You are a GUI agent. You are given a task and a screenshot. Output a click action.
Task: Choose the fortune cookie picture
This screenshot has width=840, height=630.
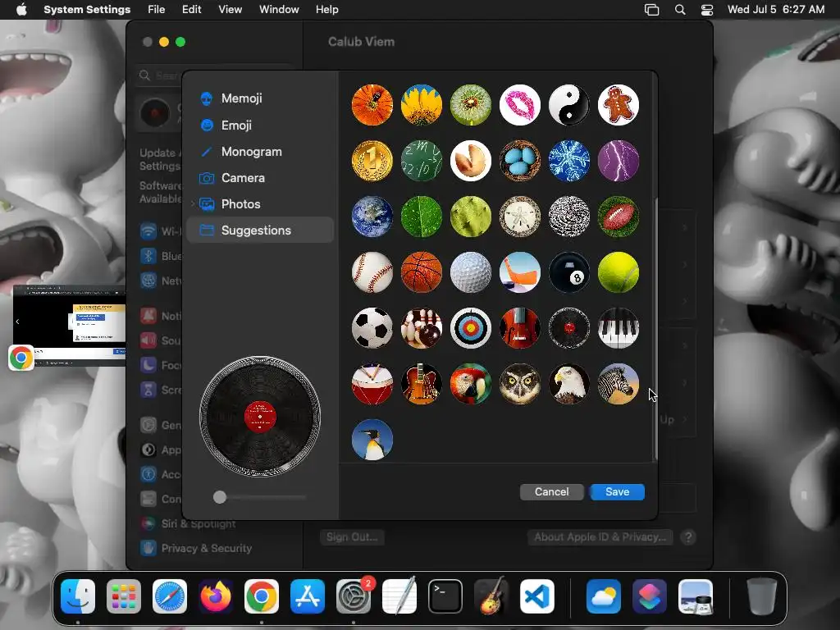470,161
